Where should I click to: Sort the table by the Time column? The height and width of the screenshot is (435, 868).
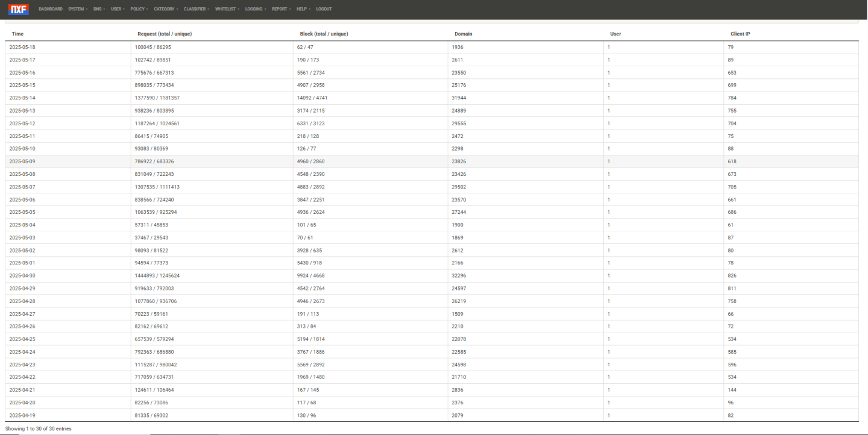[x=17, y=34]
